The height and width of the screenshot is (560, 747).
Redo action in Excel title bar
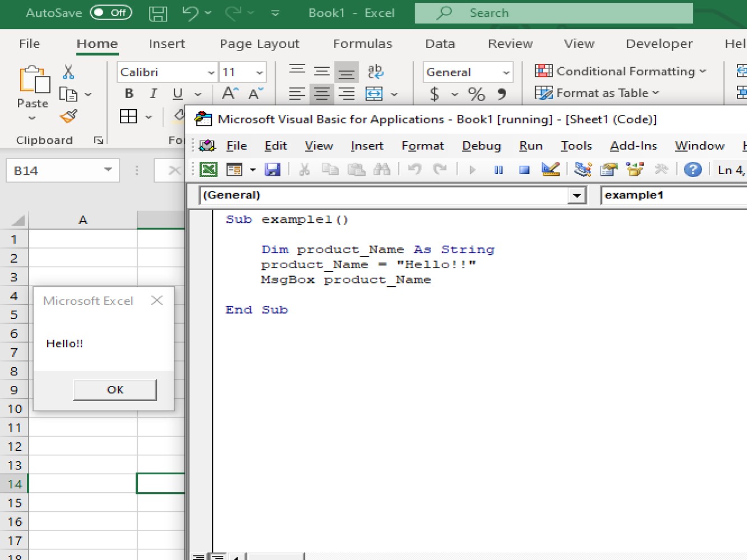coord(234,13)
